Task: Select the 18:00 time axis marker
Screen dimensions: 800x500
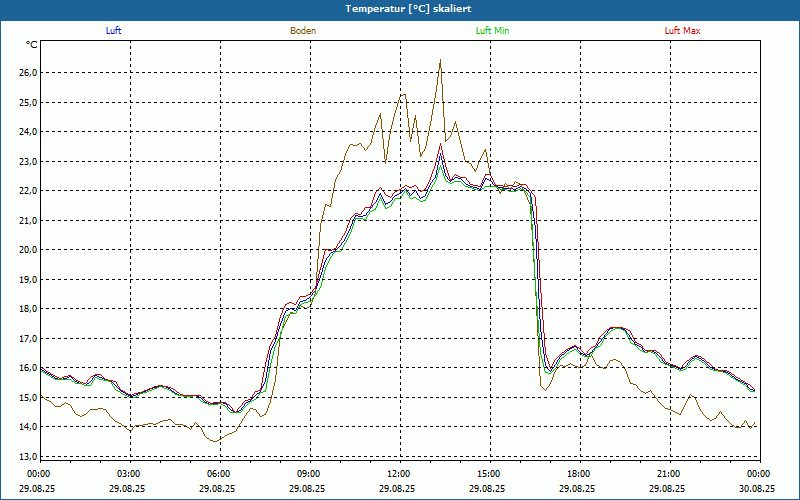Action: coord(578,474)
